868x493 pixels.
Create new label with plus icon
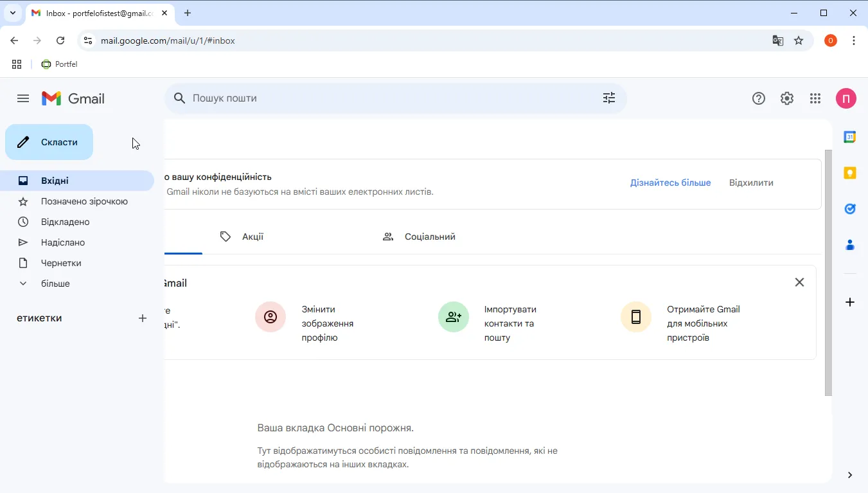click(143, 318)
